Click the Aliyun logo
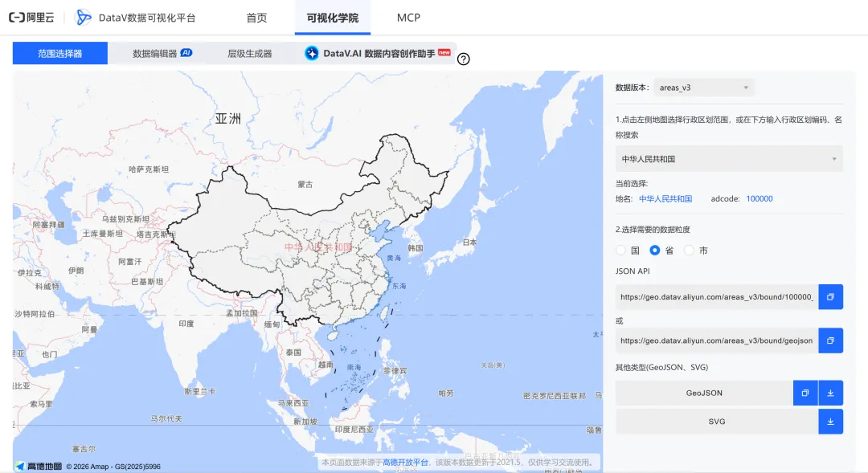 [x=31, y=17]
